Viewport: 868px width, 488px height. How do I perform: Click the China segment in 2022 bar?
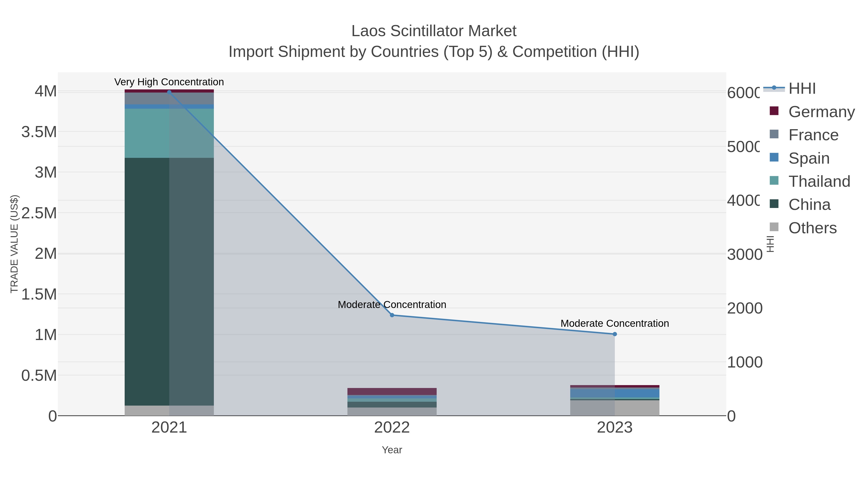coord(392,404)
